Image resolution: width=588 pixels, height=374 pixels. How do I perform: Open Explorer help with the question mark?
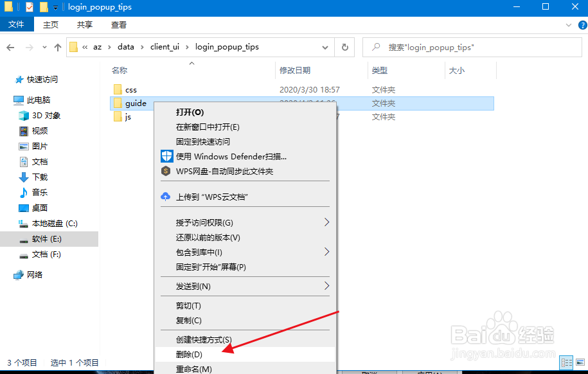point(582,24)
